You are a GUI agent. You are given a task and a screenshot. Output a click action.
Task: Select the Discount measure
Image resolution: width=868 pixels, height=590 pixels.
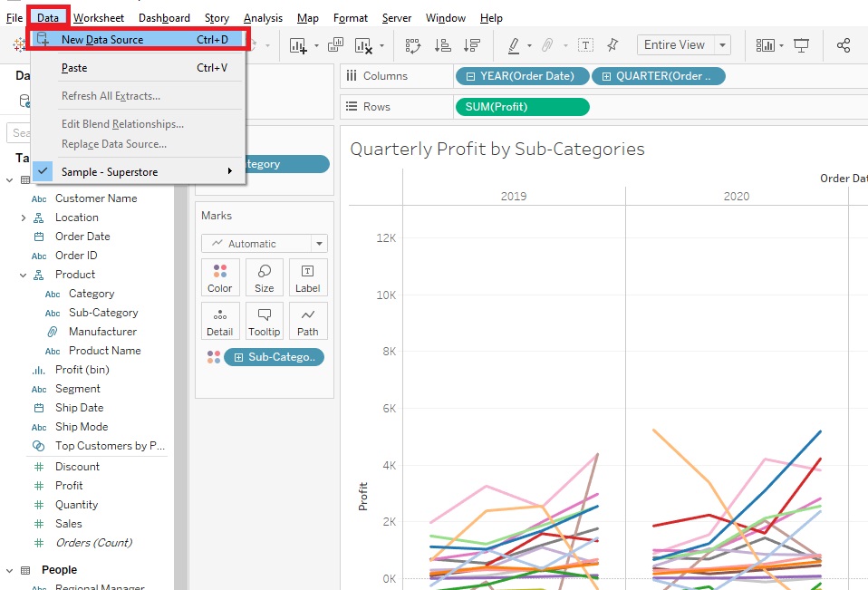[77, 467]
